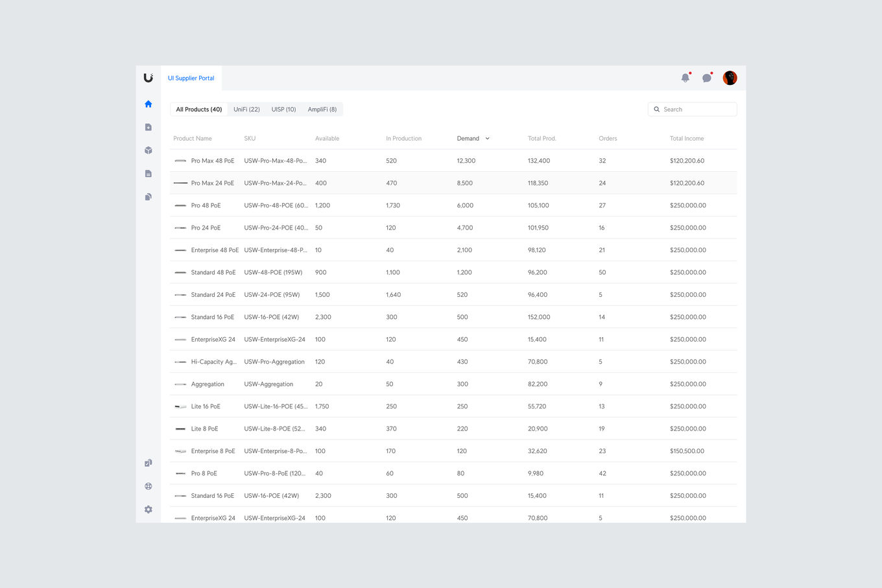Click the Hi-Capacity Ag... product image
Image resolution: width=882 pixels, height=588 pixels.
click(180, 362)
